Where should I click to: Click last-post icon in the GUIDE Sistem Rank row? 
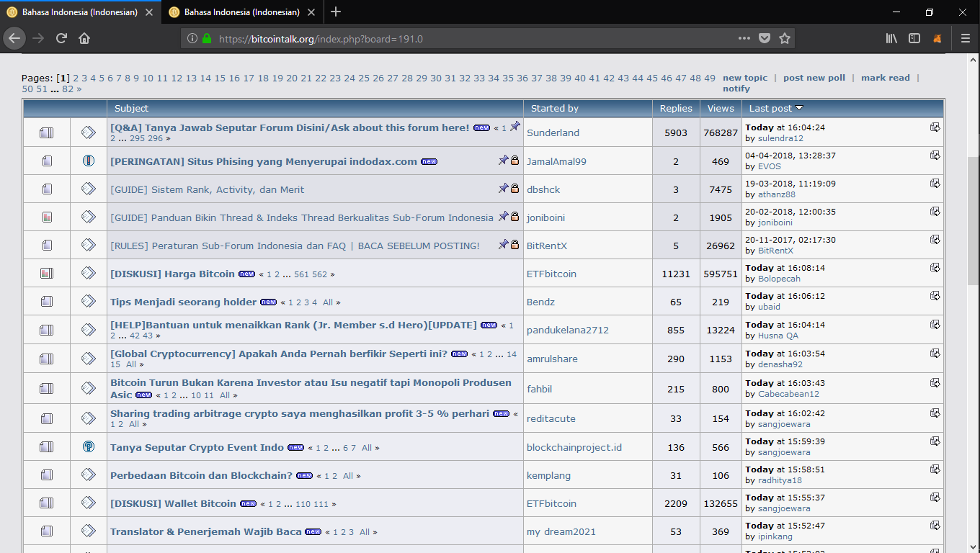coord(935,183)
